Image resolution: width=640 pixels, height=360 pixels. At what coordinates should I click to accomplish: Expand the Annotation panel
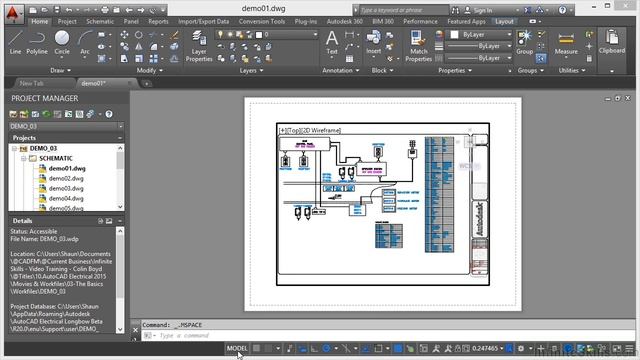(341, 70)
